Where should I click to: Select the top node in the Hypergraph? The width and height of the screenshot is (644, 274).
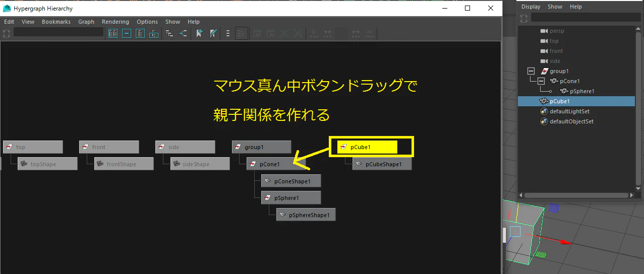pyautogui.click(x=33, y=147)
